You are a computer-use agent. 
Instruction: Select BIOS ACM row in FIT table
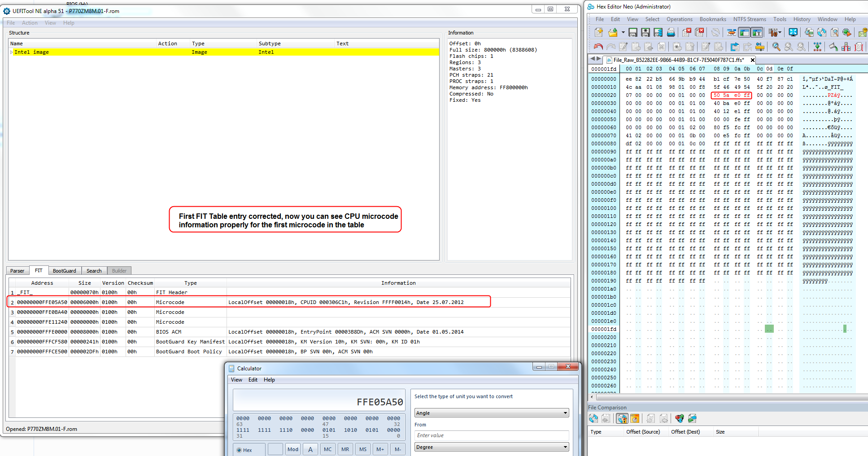click(289, 332)
